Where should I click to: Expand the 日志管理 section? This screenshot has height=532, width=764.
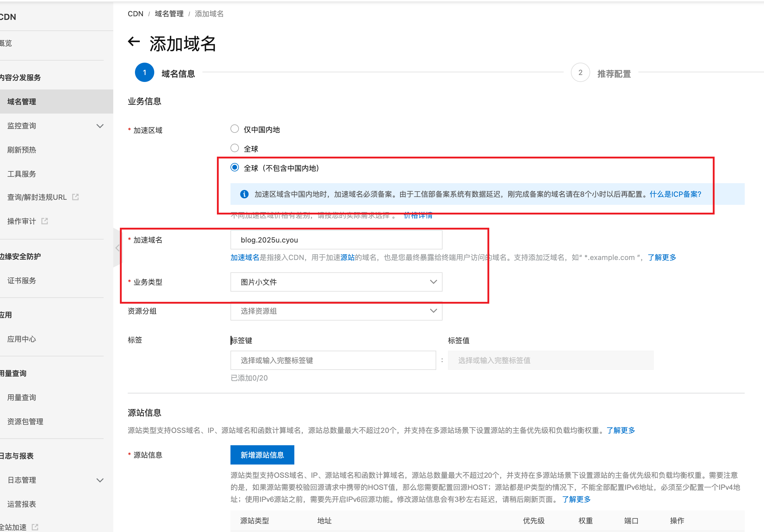[99, 480]
